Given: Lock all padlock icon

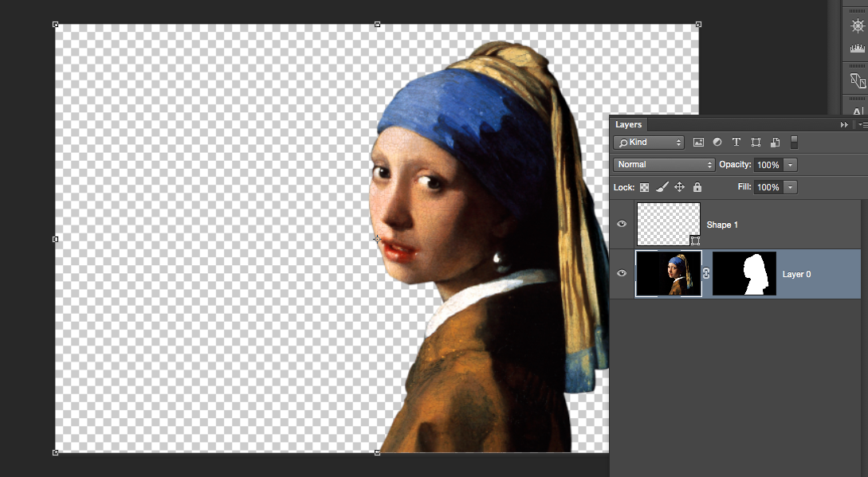Looking at the screenshot, I should point(697,187).
